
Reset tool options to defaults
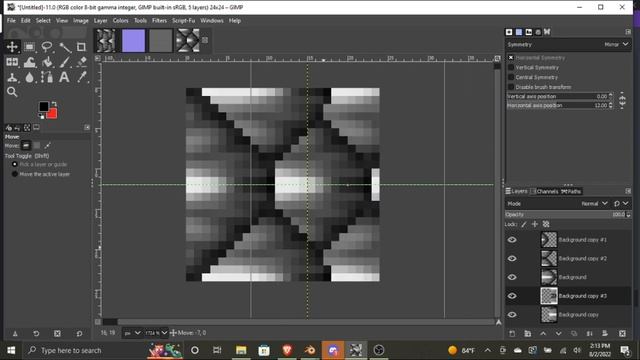79,333
